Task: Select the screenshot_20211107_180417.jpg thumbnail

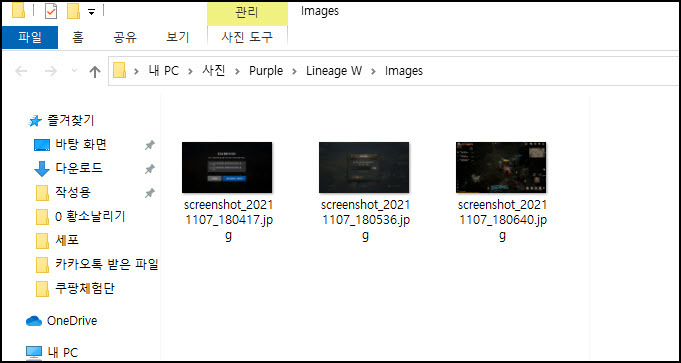Action: (227, 167)
